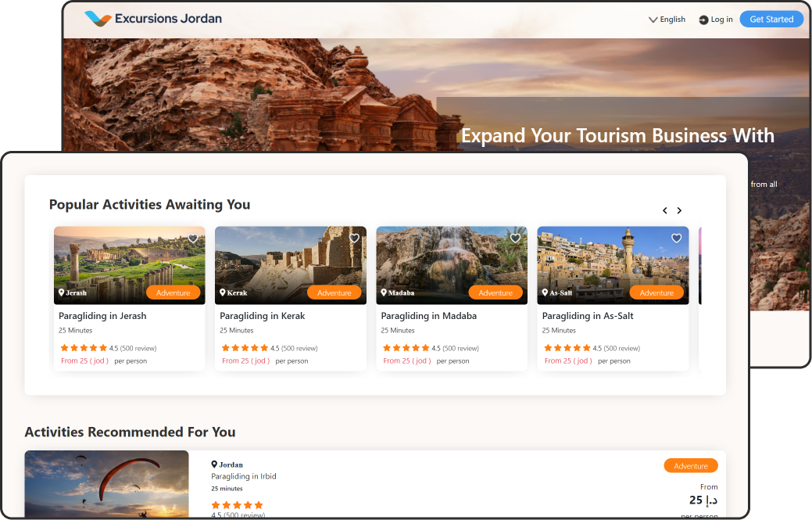The height and width of the screenshot is (520, 812).
Task: Go to previous popular activities with left arrow
Action: click(x=665, y=210)
